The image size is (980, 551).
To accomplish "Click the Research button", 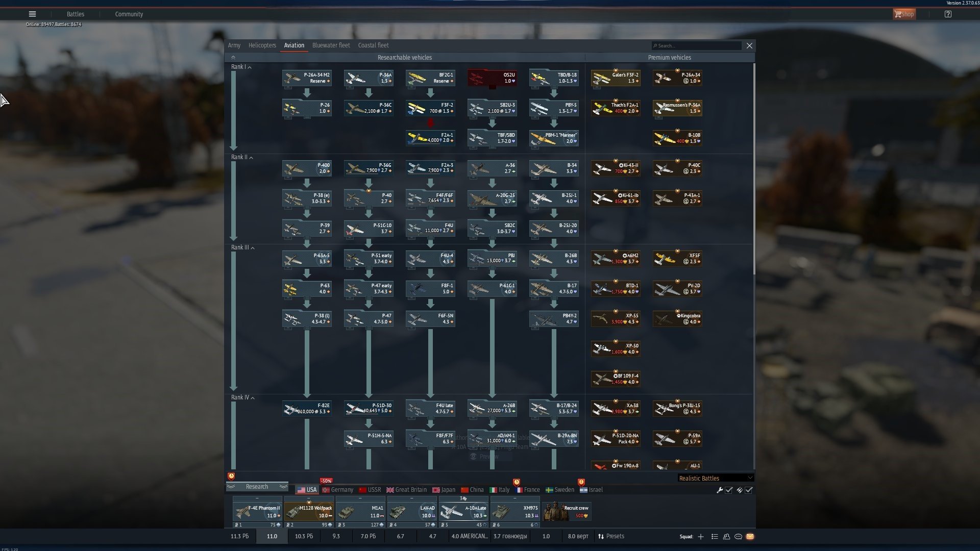I will (257, 487).
